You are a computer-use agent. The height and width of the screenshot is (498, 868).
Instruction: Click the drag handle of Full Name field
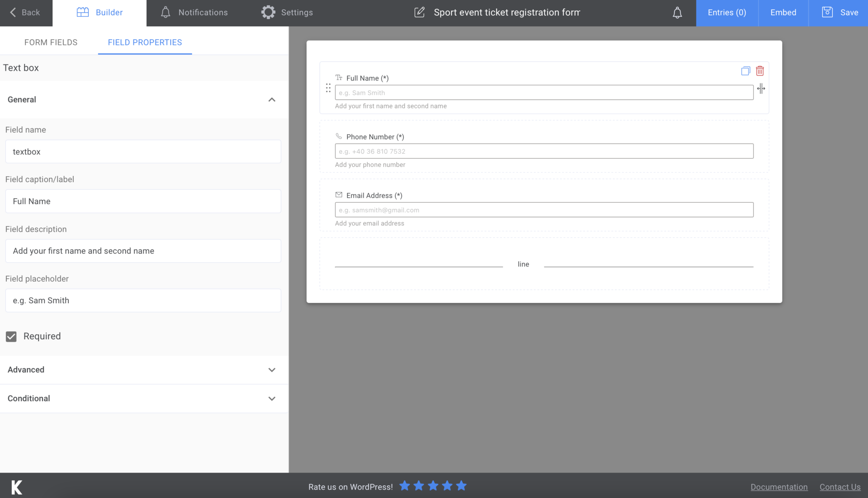[328, 88]
